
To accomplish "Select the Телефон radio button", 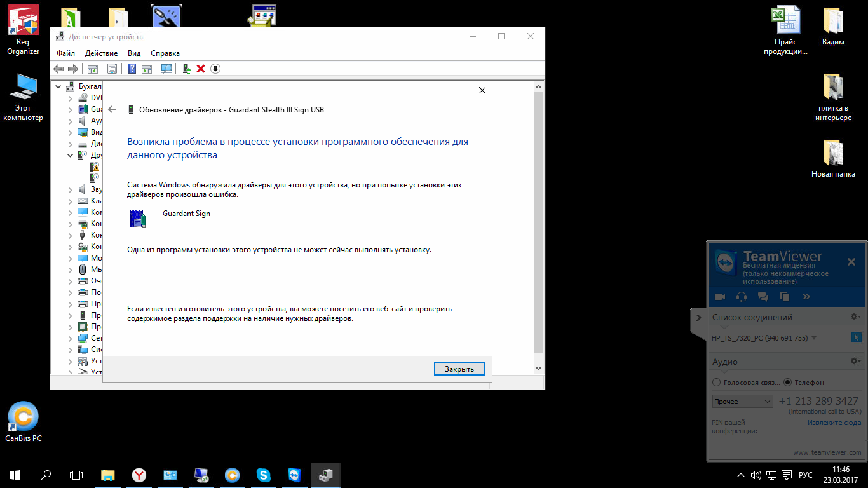I will click(x=788, y=383).
